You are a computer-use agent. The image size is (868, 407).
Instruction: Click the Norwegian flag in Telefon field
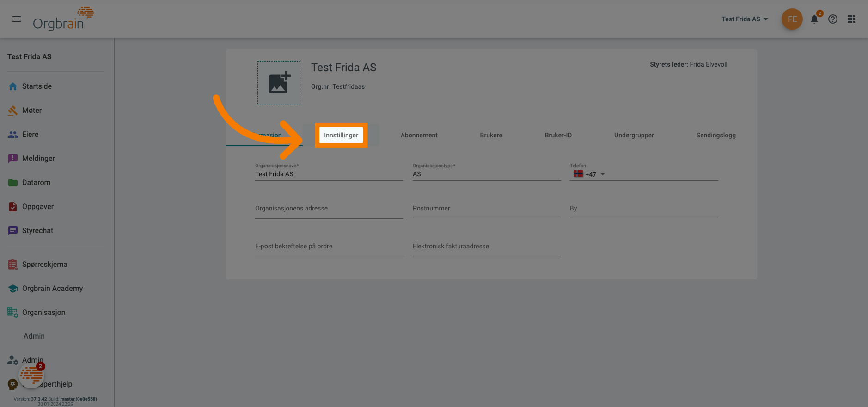click(578, 174)
